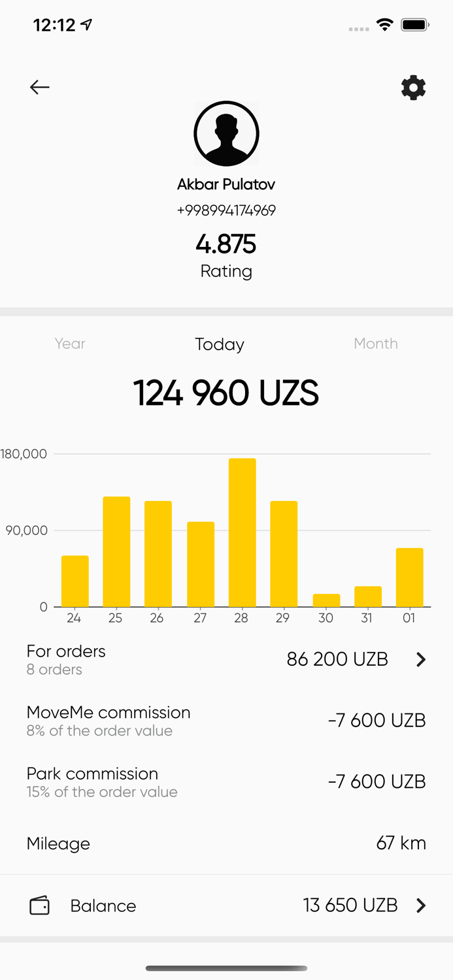Tap the wallet icon beside Balance
Screen dimensions: 453x980
pos(39,906)
